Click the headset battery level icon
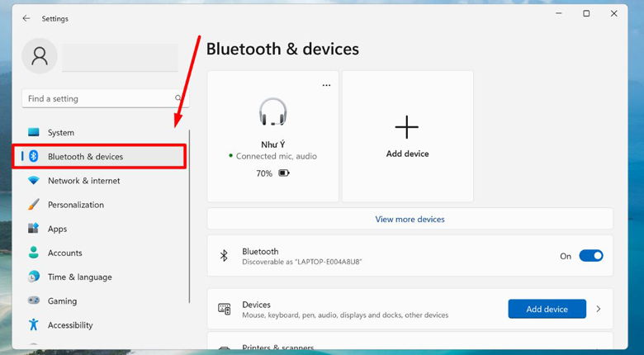Screen dimensions: 644x355 (x=284, y=173)
